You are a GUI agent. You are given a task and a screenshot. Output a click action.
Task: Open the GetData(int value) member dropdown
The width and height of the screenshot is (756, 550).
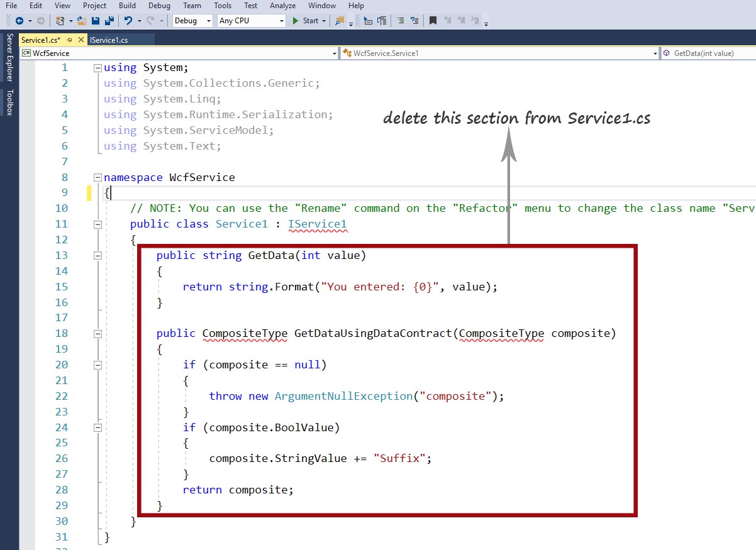coord(709,53)
